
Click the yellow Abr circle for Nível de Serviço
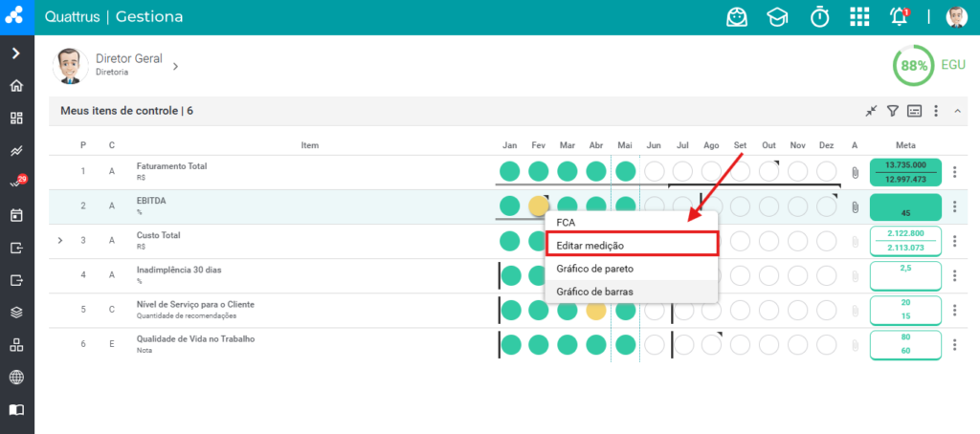point(595,310)
